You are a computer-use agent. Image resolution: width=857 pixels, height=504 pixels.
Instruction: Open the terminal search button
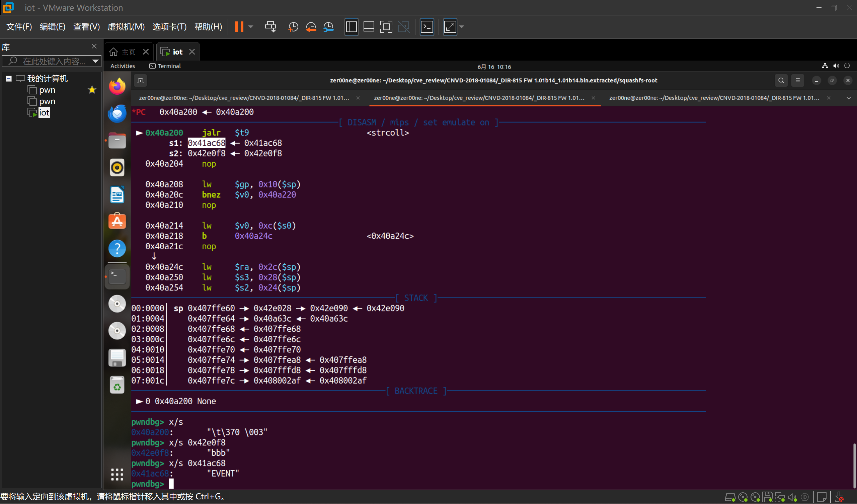tap(781, 81)
